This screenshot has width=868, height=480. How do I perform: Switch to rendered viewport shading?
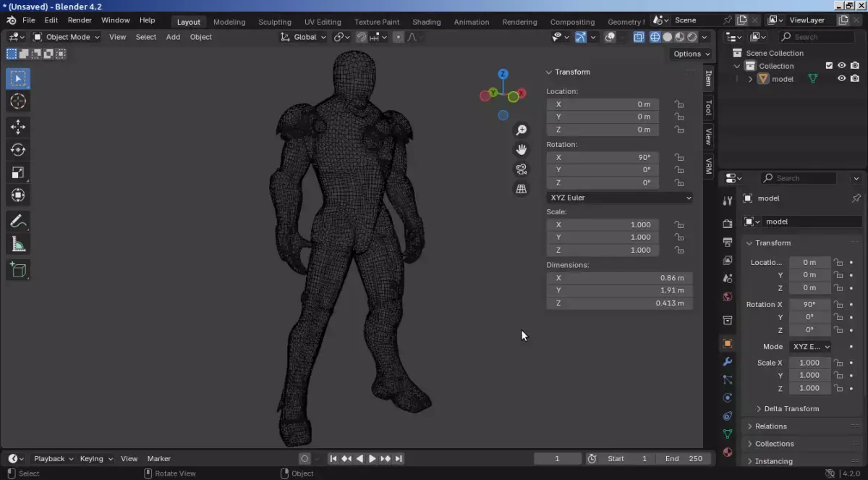point(692,37)
